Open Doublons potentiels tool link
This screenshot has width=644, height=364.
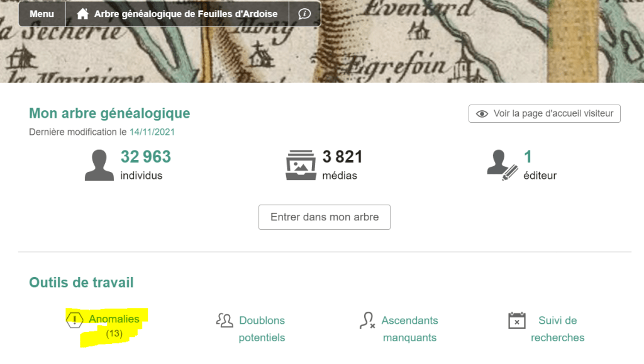pyautogui.click(x=262, y=329)
